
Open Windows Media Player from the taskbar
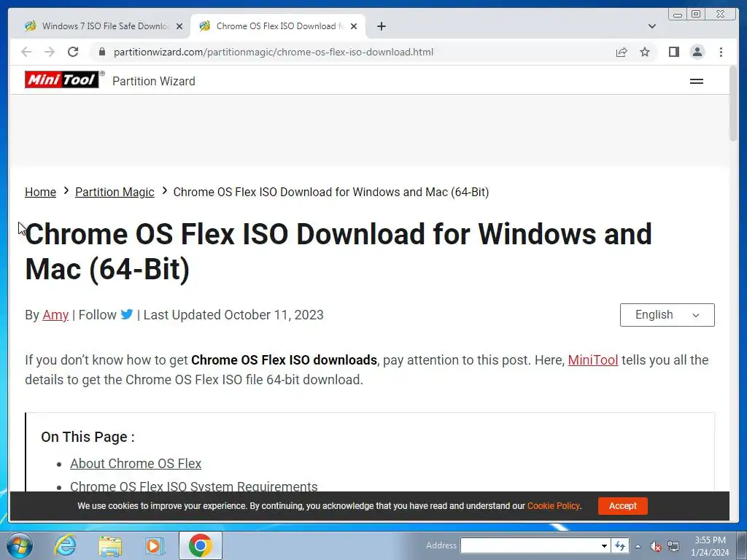(154, 545)
